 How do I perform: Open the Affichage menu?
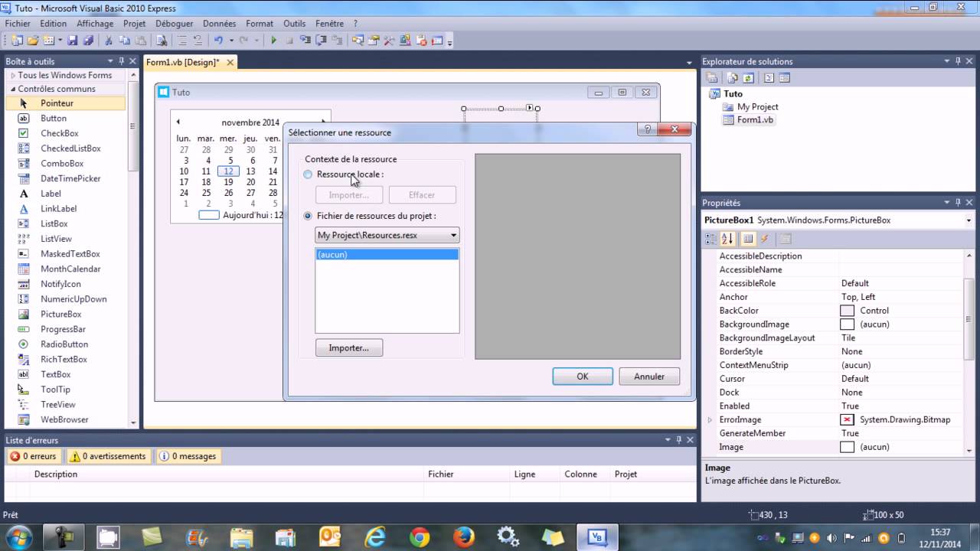(x=95, y=24)
